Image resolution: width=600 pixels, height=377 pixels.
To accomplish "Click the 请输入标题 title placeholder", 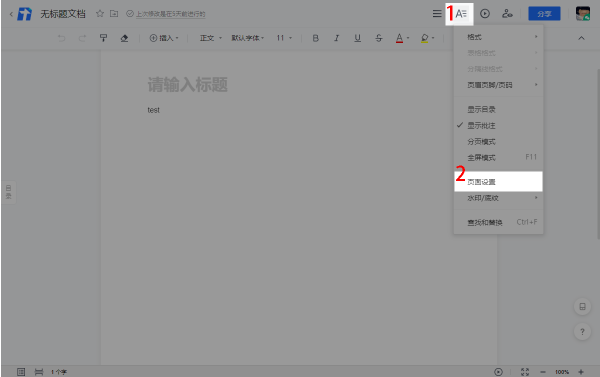I will click(x=188, y=85).
